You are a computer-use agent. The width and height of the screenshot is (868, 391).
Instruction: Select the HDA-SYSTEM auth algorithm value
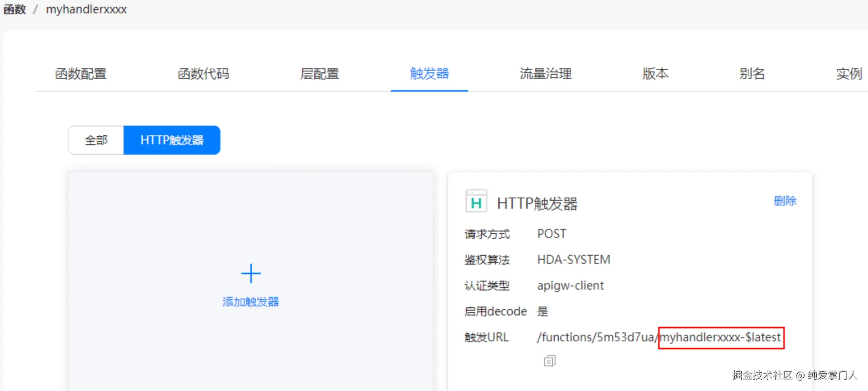point(574,259)
